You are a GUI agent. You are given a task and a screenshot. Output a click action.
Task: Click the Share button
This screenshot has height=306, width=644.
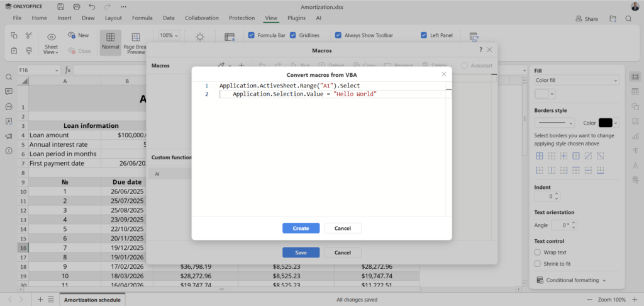587,18
